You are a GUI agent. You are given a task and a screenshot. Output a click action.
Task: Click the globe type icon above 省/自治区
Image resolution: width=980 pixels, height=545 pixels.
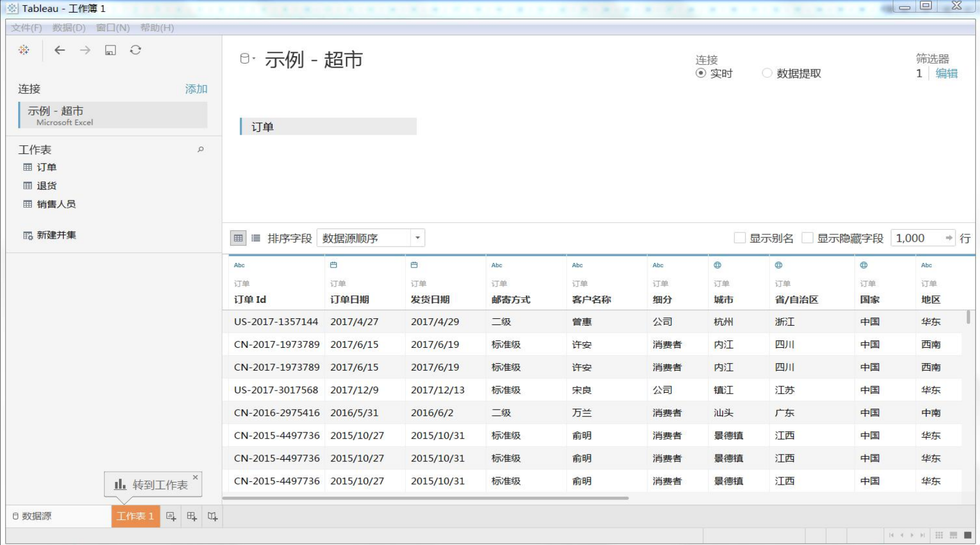tap(779, 265)
